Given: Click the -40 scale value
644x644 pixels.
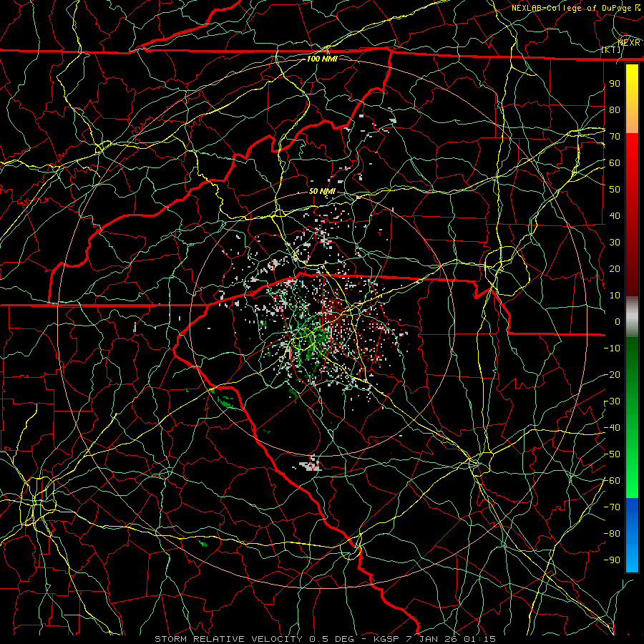Looking at the screenshot, I should tap(612, 428).
